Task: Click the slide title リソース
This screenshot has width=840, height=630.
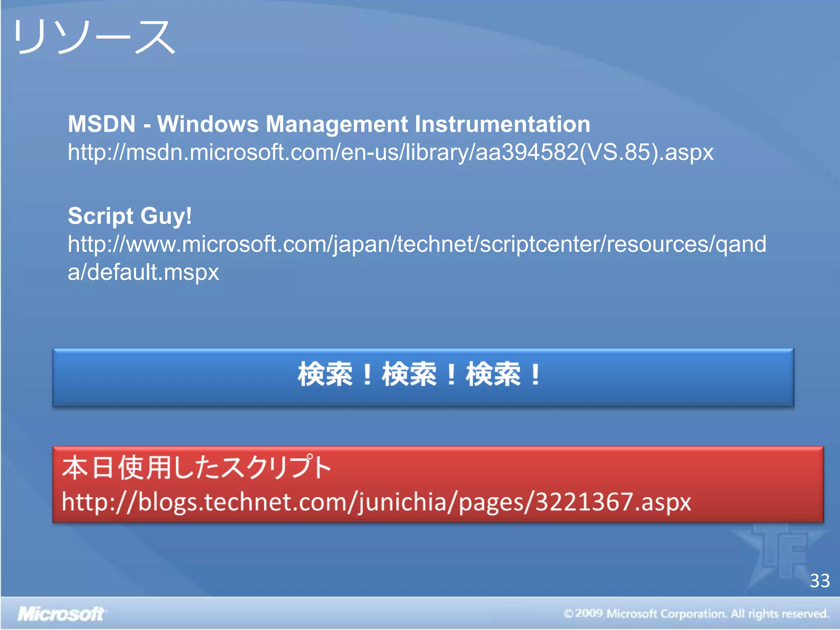Action: 94,38
